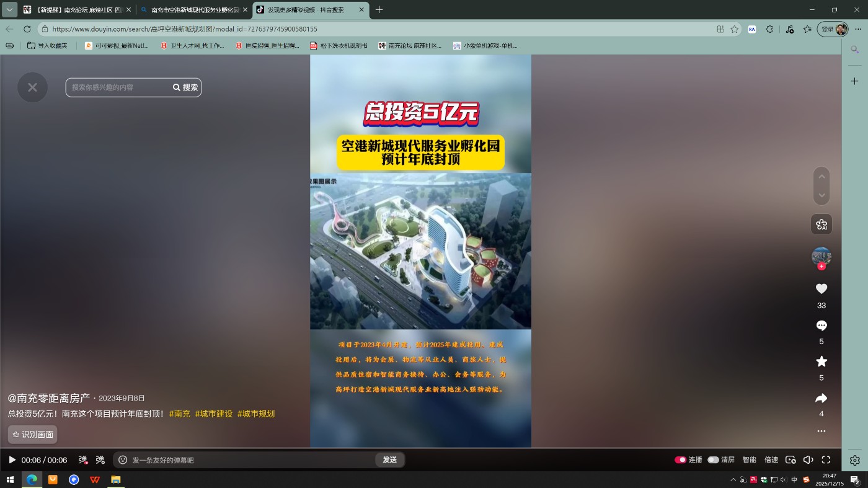Open the 医院招聘 bookmark

(267, 46)
